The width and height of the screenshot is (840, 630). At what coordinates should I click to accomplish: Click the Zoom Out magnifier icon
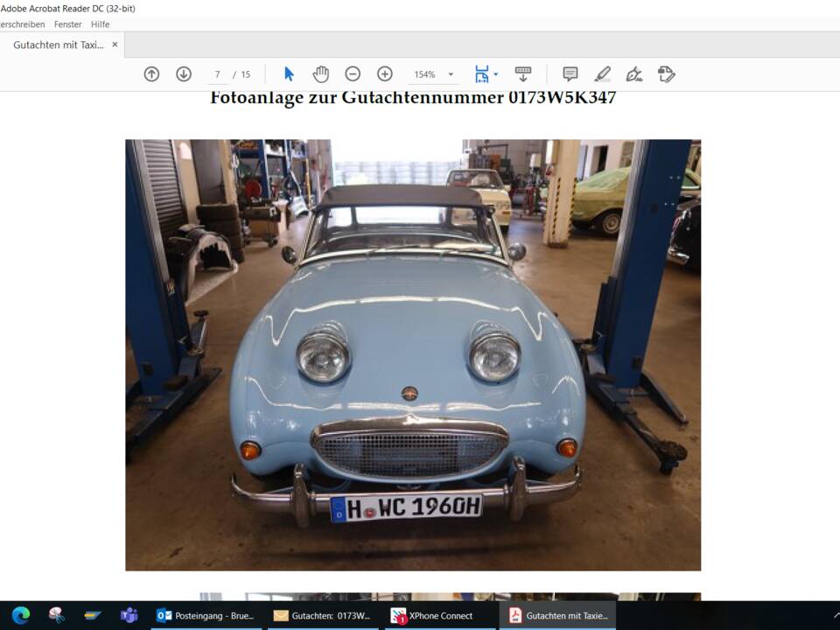tap(353, 74)
